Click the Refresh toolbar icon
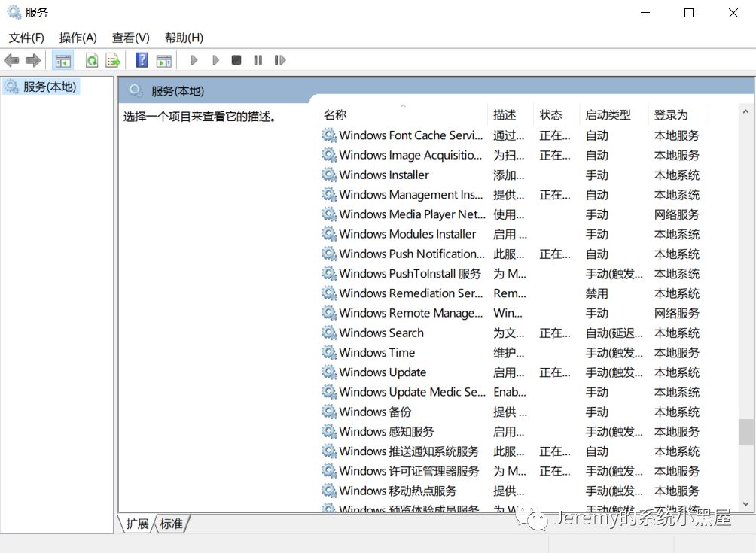This screenshot has width=756, height=553. (x=92, y=60)
